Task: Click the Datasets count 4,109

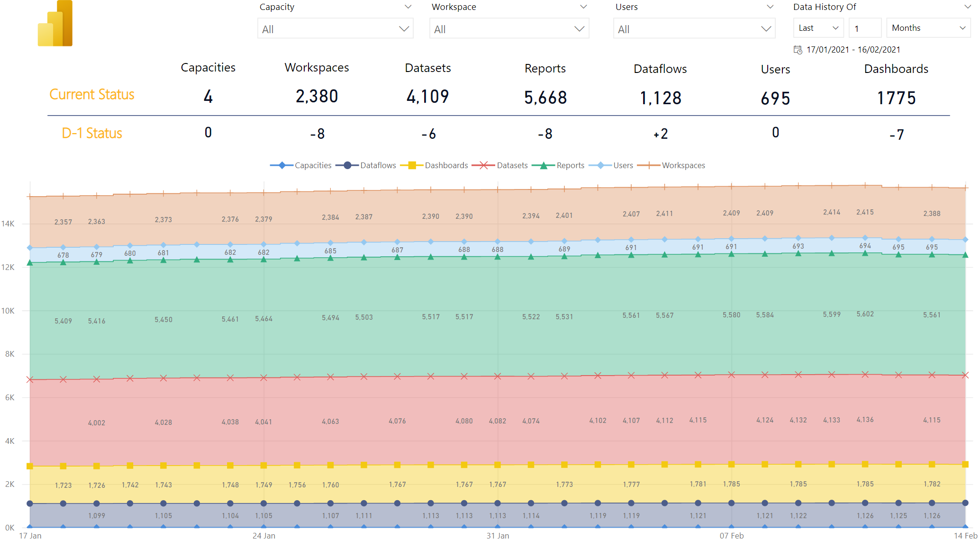Action: click(428, 97)
